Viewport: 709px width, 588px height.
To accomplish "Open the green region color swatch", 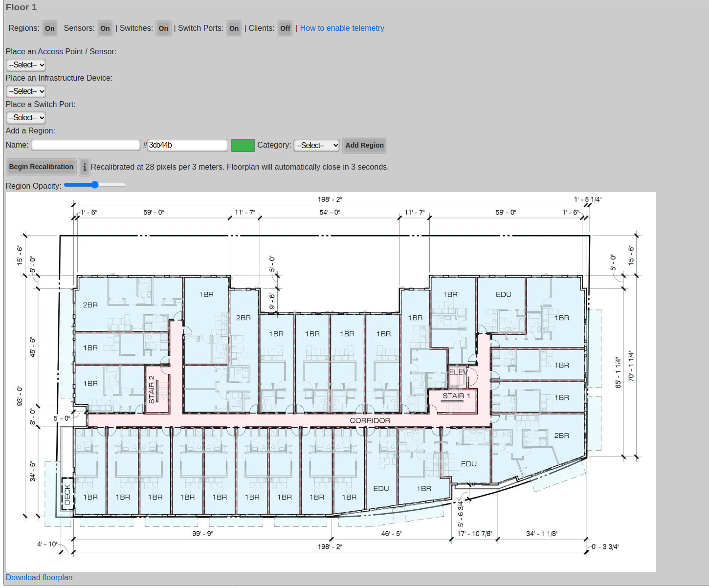I will pyautogui.click(x=243, y=145).
